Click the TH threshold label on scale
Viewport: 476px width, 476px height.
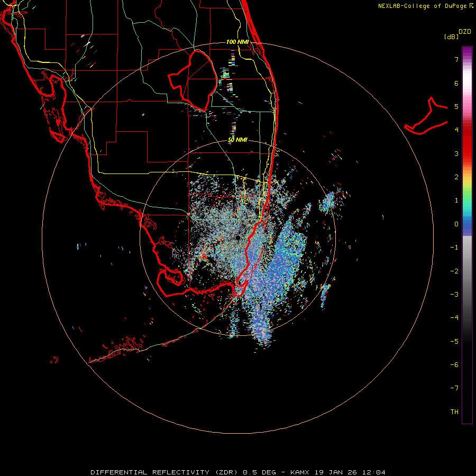pyautogui.click(x=454, y=412)
